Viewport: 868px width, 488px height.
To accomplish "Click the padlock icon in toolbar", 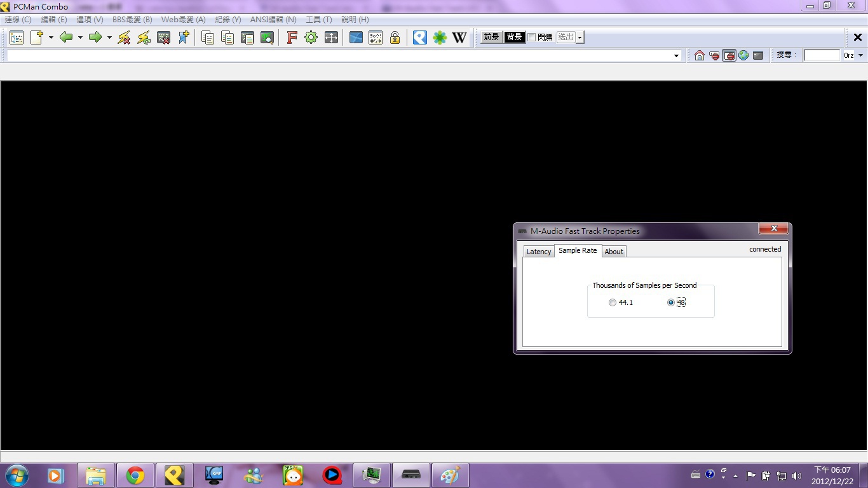I will point(395,37).
